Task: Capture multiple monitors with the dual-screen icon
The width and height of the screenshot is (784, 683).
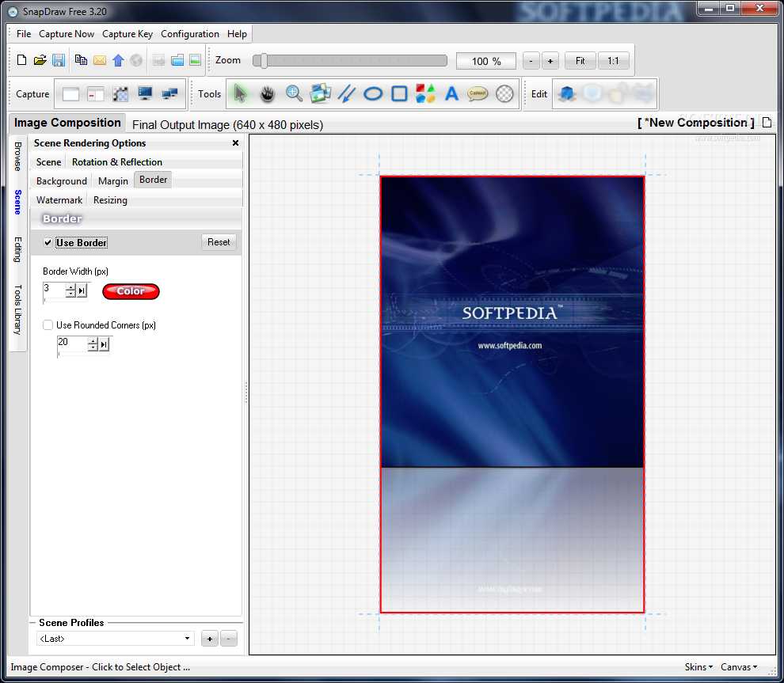Action: 170,94
